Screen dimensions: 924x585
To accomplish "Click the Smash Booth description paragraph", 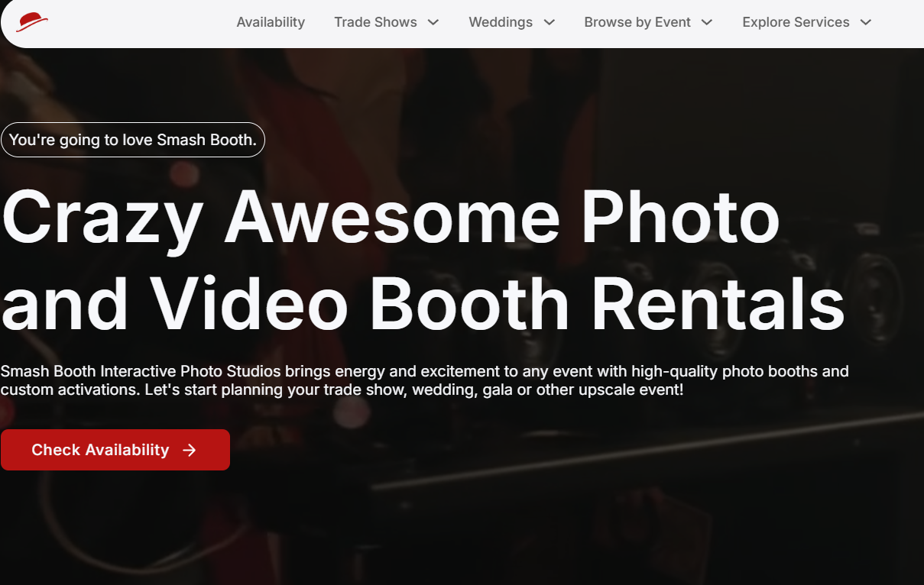I will click(424, 380).
